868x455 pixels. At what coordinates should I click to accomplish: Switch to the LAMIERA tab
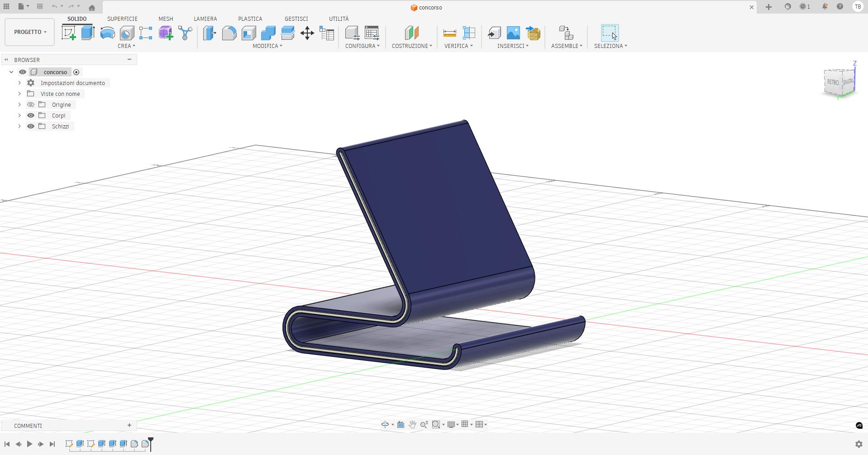tap(205, 19)
